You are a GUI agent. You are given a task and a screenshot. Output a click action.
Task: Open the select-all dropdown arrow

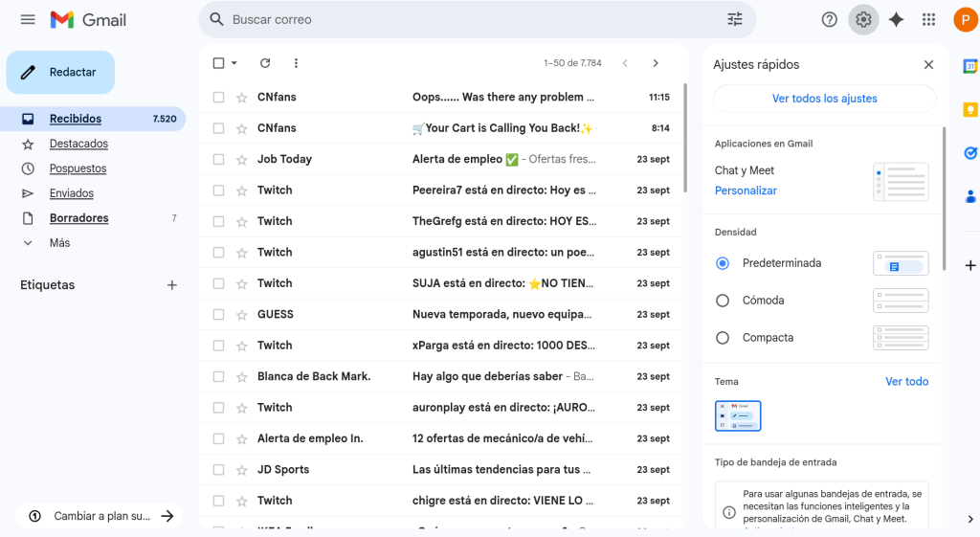[234, 63]
